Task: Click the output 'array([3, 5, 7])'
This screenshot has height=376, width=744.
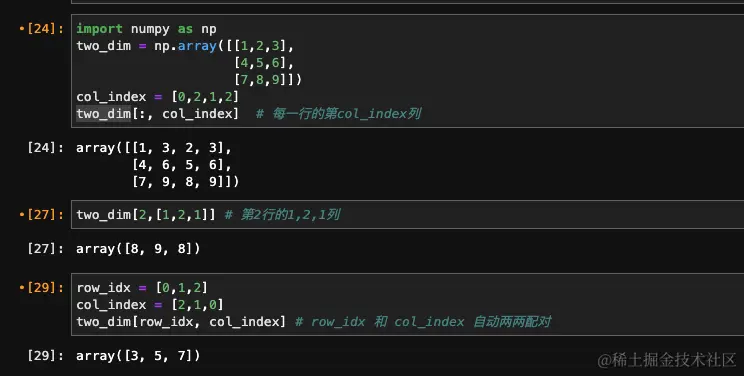Action: [138, 356]
